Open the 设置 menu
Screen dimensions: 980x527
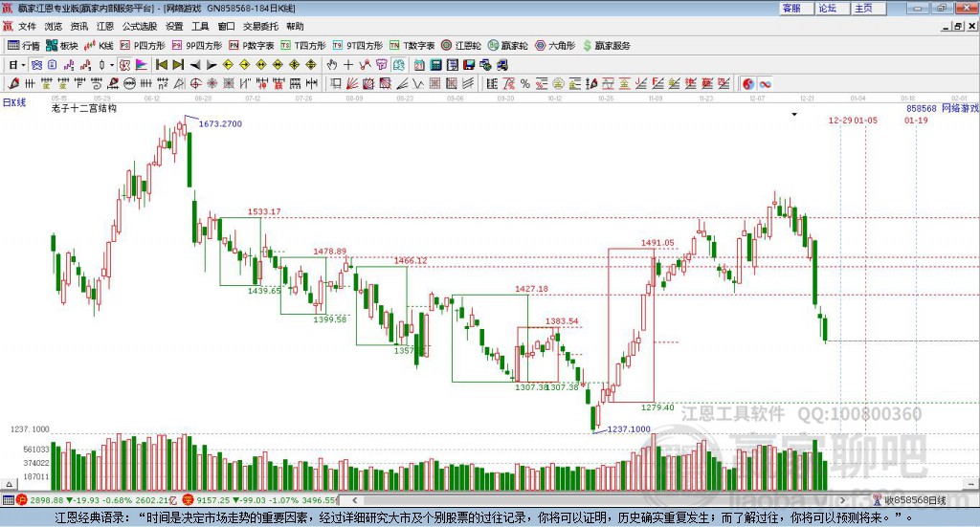coord(174,26)
